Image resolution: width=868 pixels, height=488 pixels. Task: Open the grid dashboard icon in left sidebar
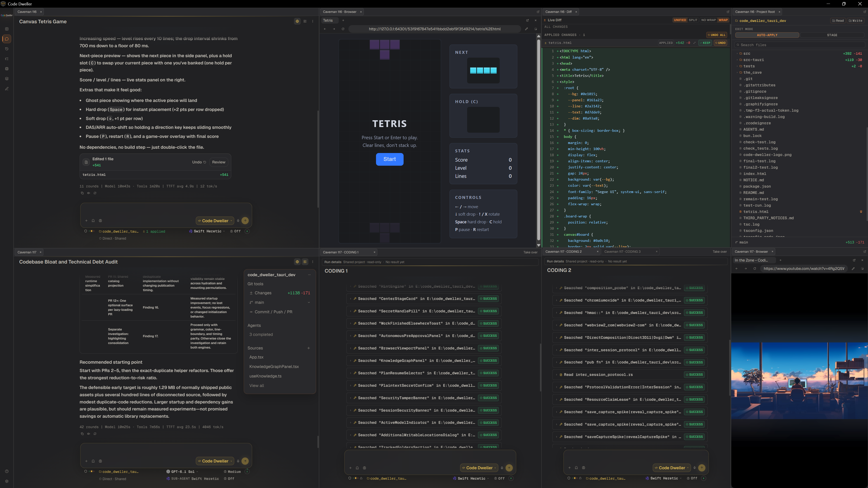coord(7,29)
